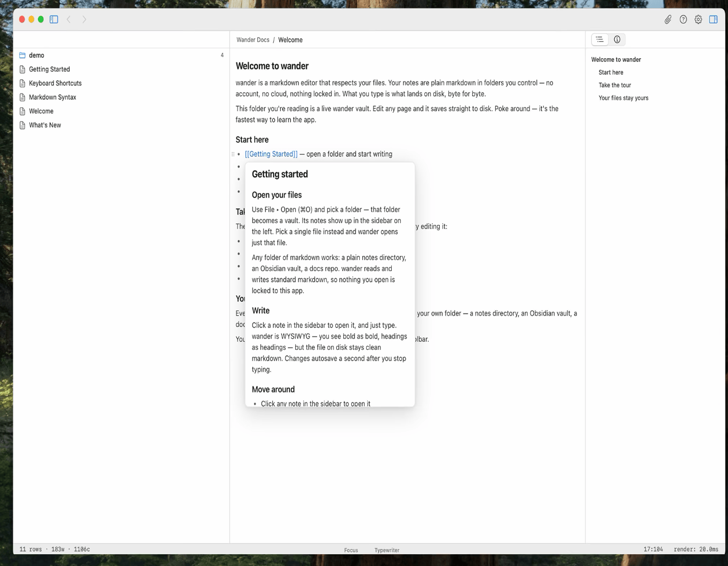728x566 pixels.
Task: Open help with the question mark icon
Action: tap(683, 19)
